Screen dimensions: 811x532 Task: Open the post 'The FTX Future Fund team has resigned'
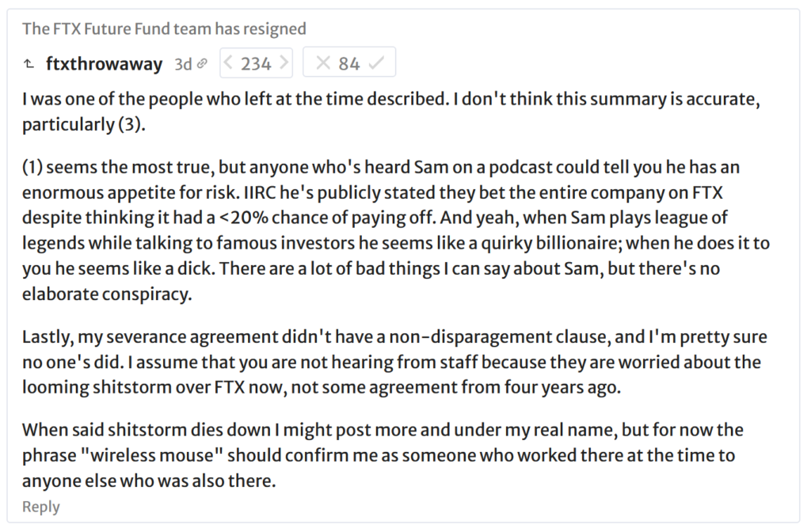[x=164, y=28]
